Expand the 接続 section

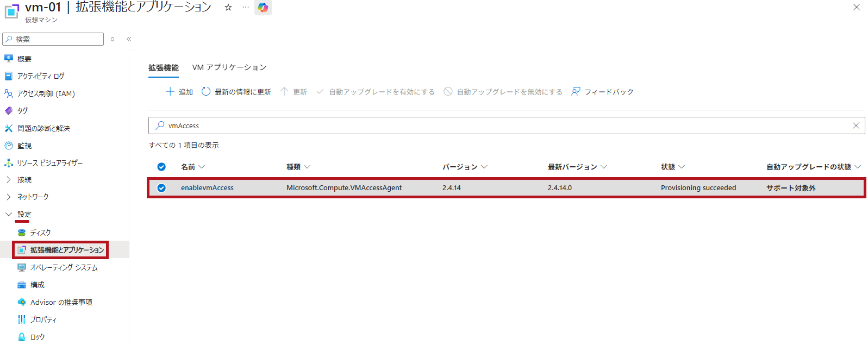point(8,179)
